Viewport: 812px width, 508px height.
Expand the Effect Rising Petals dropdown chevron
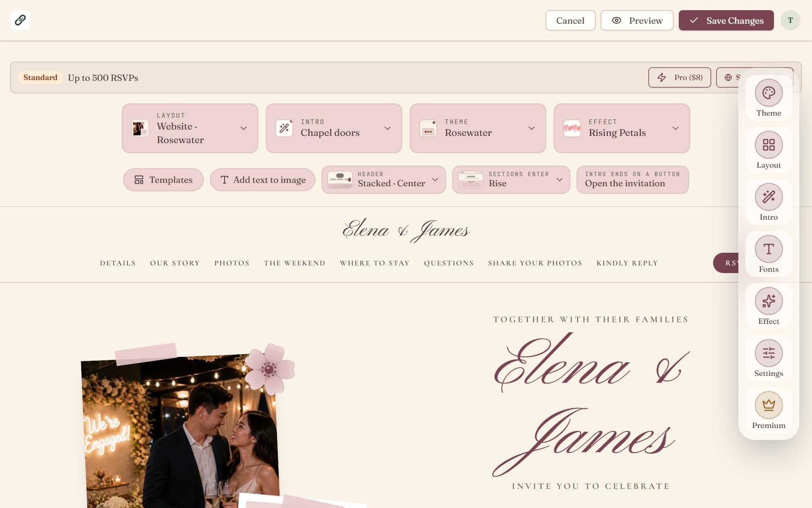(x=675, y=128)
